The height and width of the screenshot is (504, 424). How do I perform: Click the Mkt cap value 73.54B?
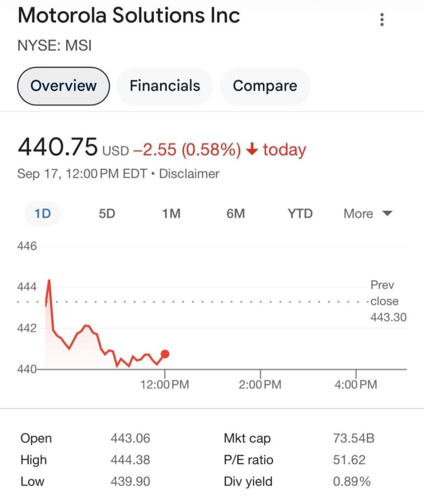(x=354, y=438)
